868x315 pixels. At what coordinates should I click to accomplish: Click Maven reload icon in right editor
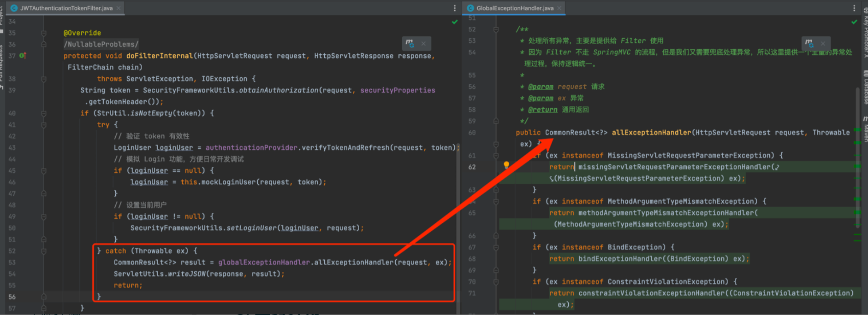pyautogui.click(x=809, y=44)
